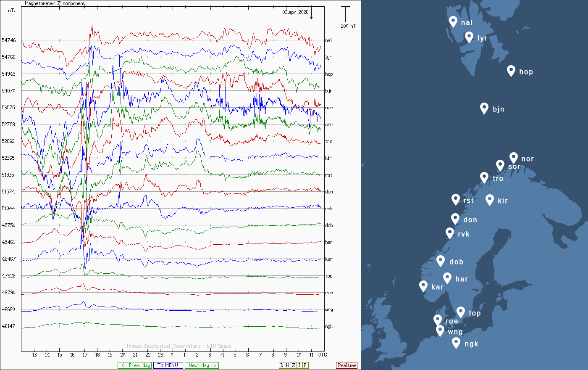
Task: Open the Realtime view
Action: click(346, 365)
